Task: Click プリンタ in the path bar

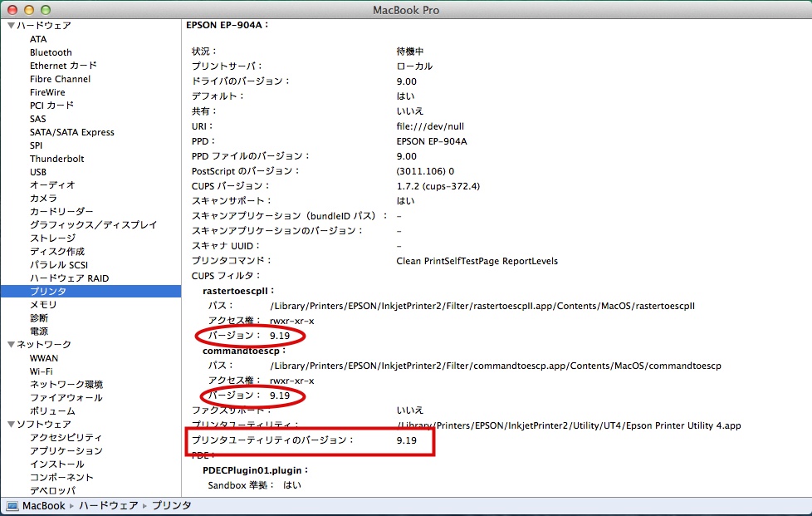Action: (x=171, y=506)
